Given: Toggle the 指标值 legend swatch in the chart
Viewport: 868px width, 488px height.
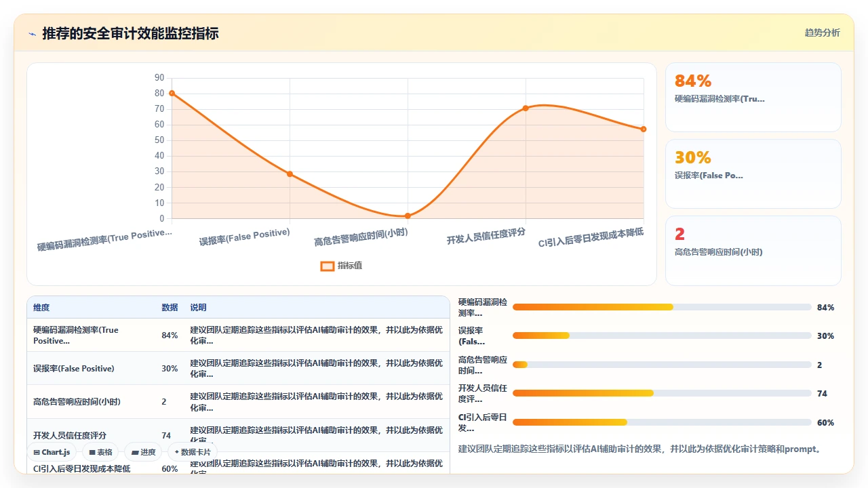Looking at the screenshot, I should click(x=327, y=266).
